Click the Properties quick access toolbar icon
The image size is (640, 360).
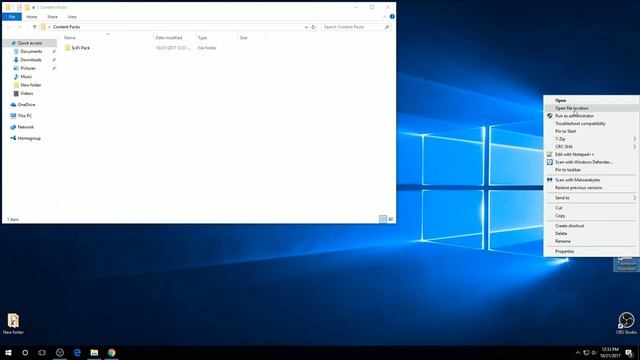(x=19, y=7)
